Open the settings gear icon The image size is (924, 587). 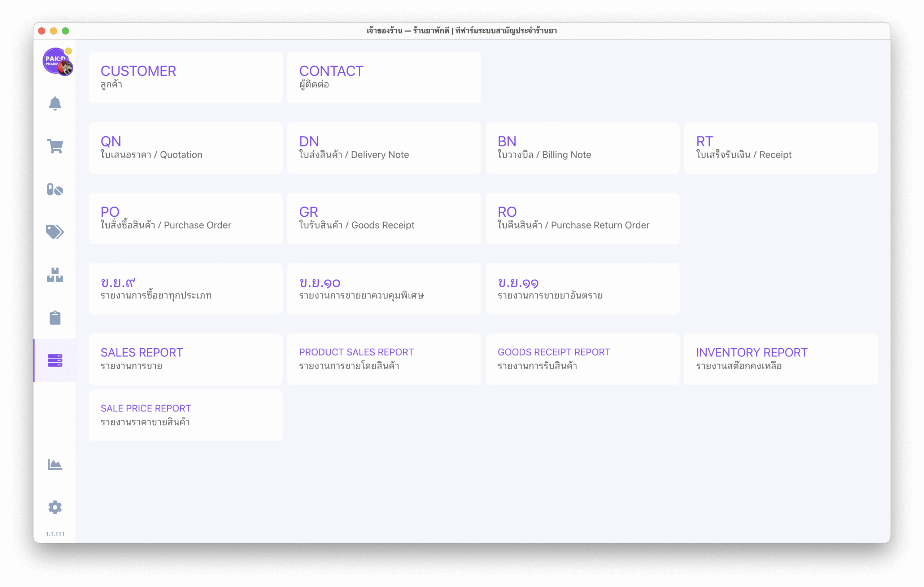55,507
